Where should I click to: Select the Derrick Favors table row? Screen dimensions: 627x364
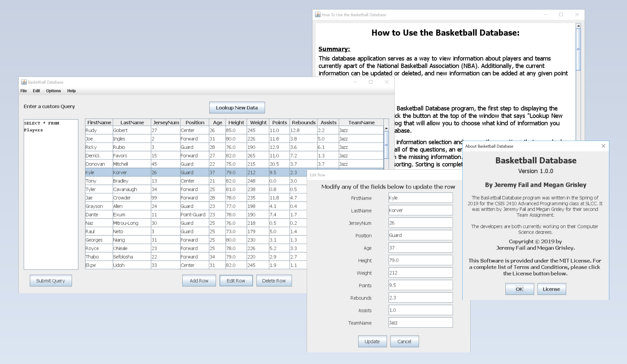[x=234, y=156]
